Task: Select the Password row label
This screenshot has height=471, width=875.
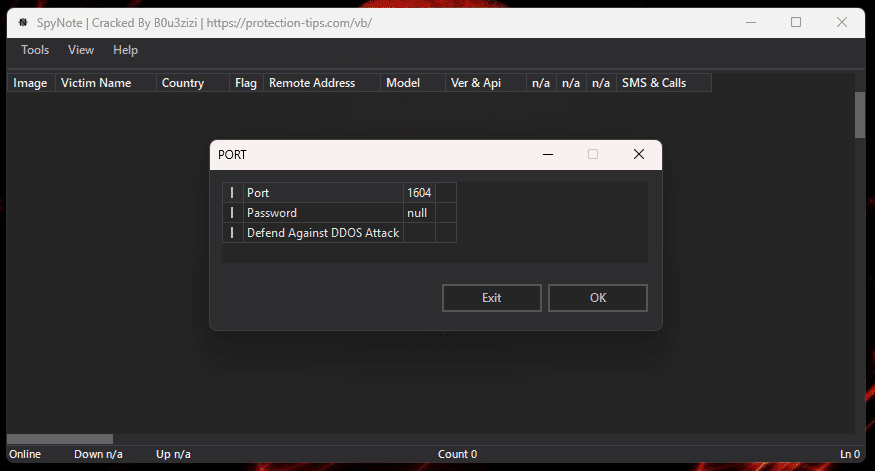Action: pyautogui.click(x=324, y=213)
